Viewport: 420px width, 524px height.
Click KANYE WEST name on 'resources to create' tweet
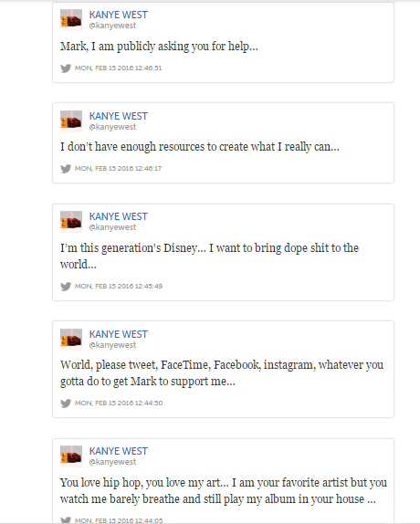pos(119,116)
